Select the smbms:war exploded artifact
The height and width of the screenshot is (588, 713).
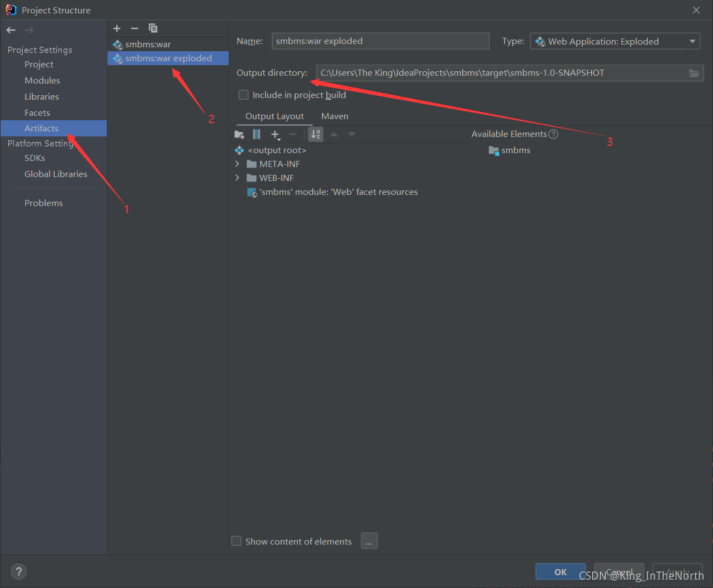(x=168, y=58)
